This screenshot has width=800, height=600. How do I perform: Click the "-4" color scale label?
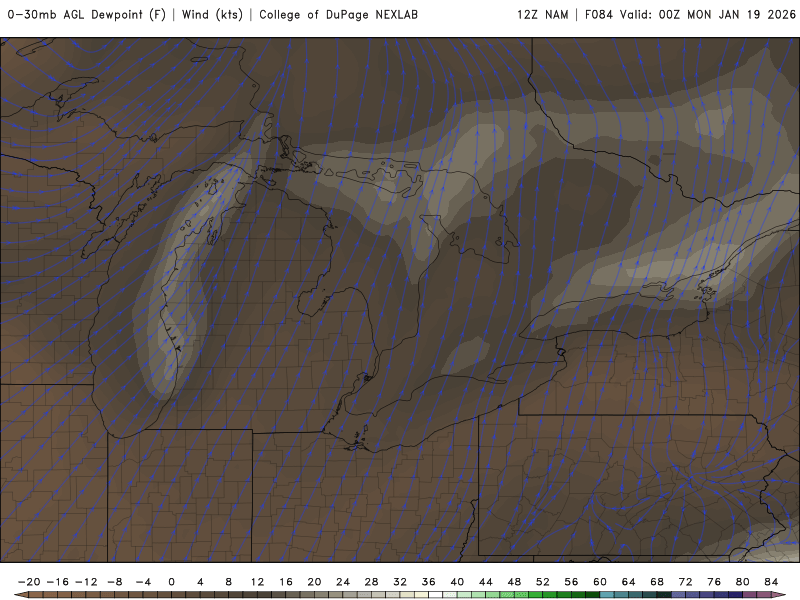pos(143,582)
